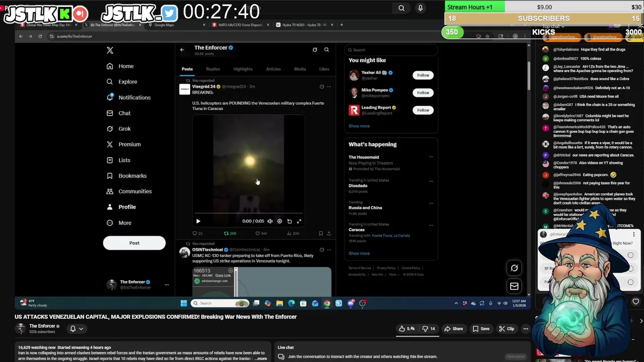Open the weather widget on taskbar
644x362 pixels.
click(x=33, y=303)
